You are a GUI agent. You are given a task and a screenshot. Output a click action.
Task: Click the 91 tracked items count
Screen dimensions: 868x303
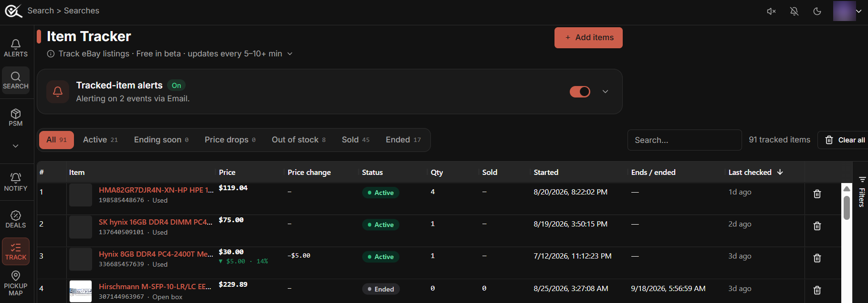[779, 140]
